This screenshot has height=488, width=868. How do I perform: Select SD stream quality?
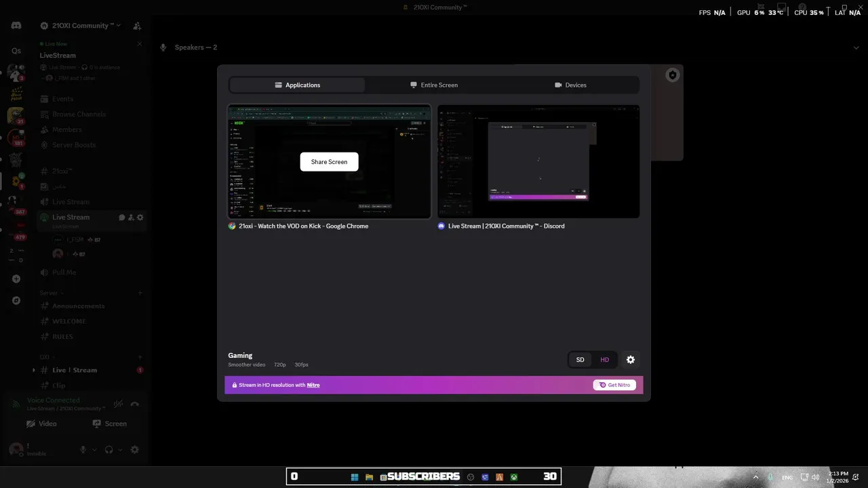coord(580,360)
